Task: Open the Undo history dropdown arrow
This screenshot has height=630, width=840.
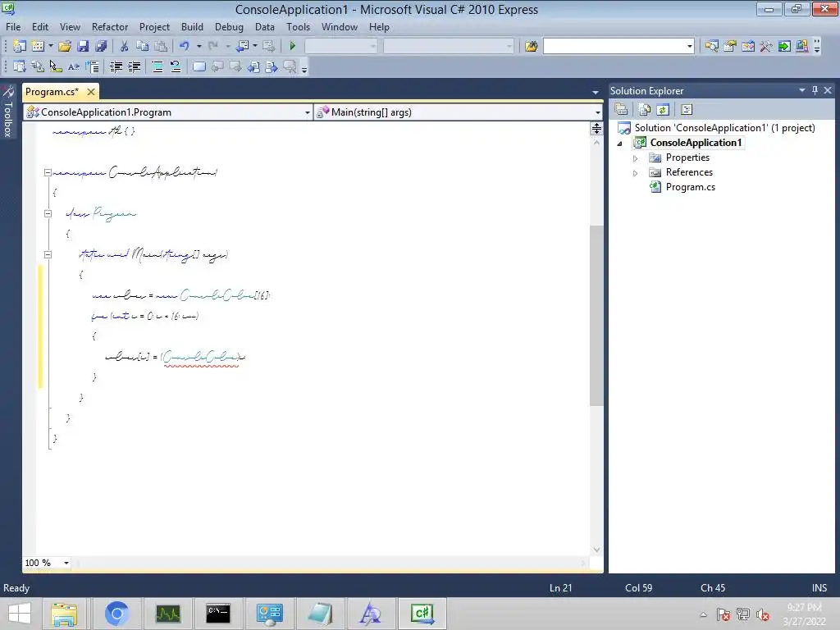Action: tap(199, 46)
